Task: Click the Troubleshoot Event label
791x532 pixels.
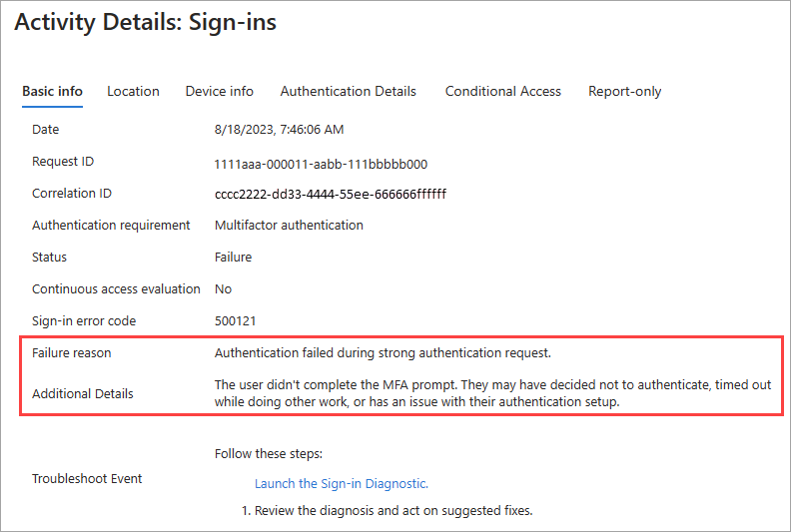Action: tap(87, 479)
